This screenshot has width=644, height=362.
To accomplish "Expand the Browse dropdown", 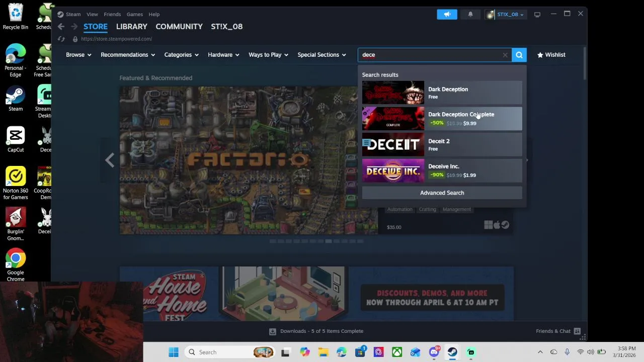I will (x=78, y=55).
